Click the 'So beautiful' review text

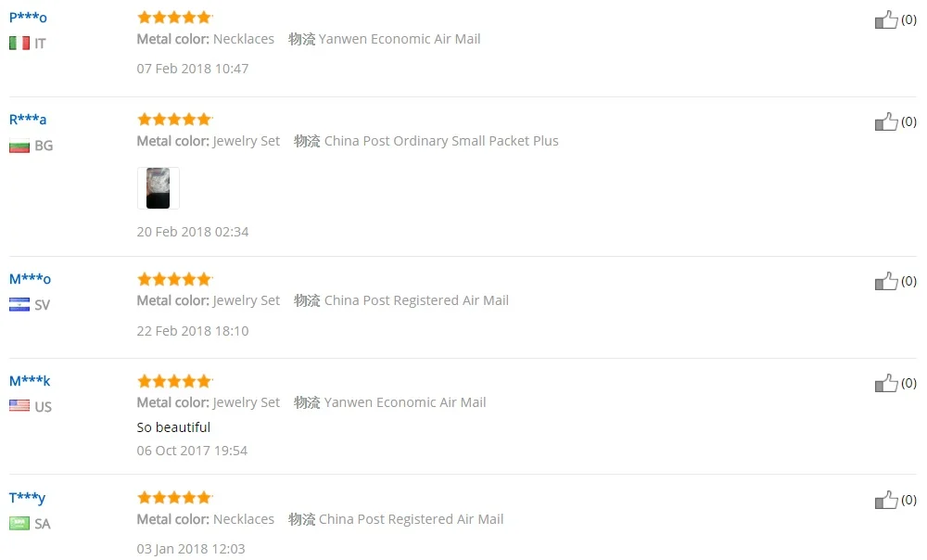pos(173,426)
